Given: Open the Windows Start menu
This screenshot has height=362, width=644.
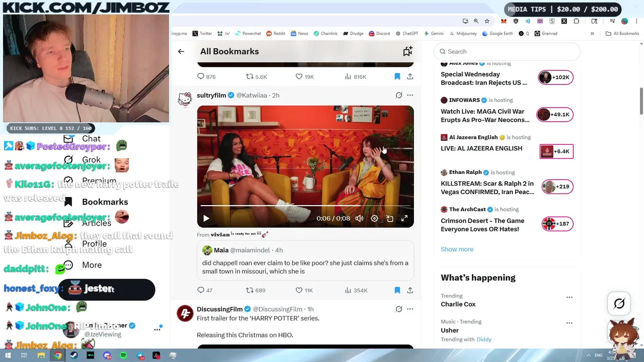Looking at the screenshot, I should tap(8, 355).
